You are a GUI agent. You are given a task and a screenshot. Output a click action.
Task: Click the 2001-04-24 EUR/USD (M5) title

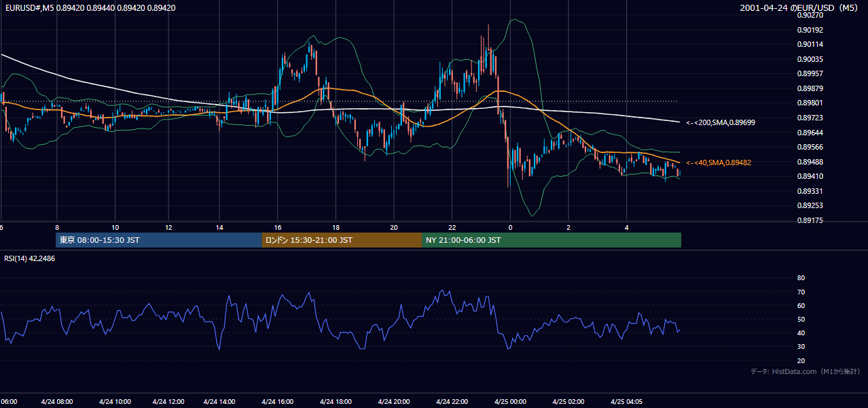click(x=797, y=8)
